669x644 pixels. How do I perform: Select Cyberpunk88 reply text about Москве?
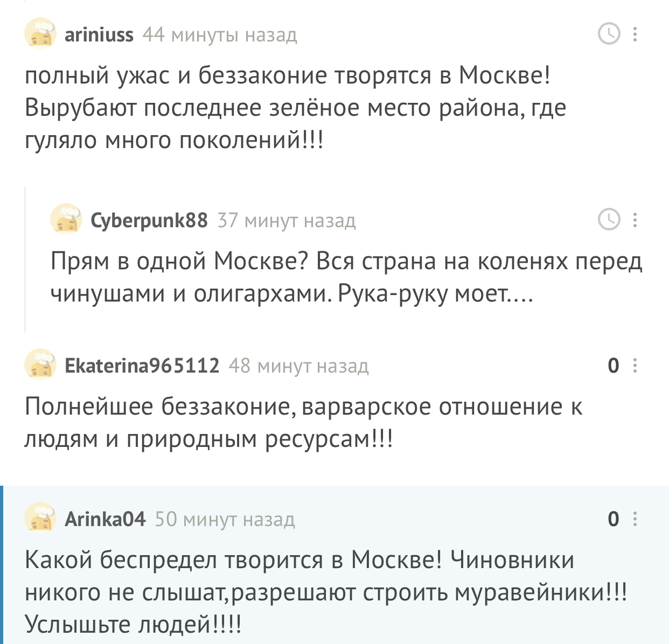pos(346,277)
